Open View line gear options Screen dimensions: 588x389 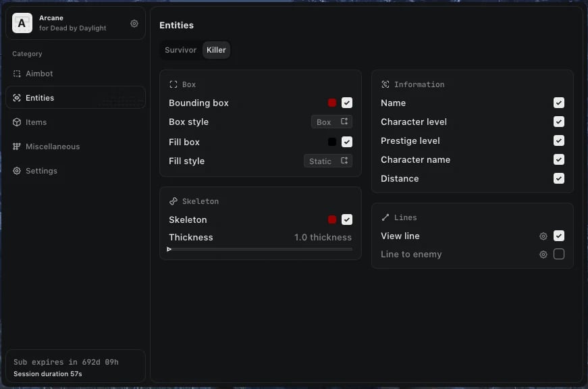[x=543, y=236]
